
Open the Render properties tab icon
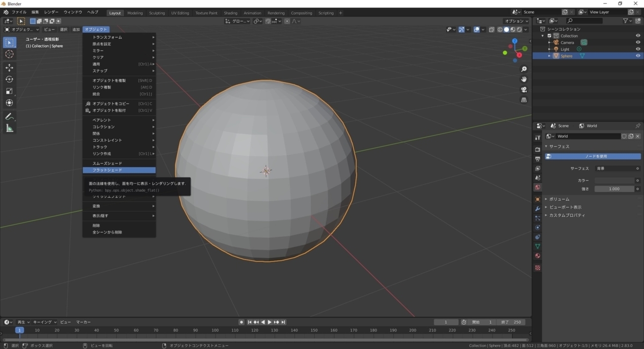[537, 149]
